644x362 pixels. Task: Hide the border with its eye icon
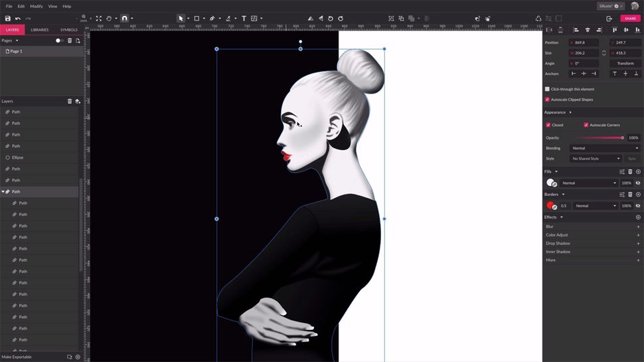coord(638,206)
